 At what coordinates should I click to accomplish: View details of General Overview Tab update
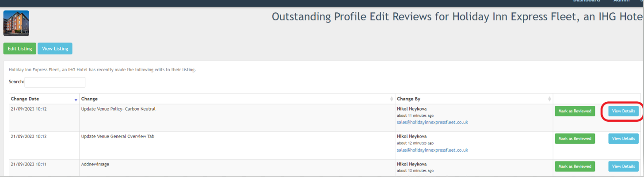pos(623,139)
